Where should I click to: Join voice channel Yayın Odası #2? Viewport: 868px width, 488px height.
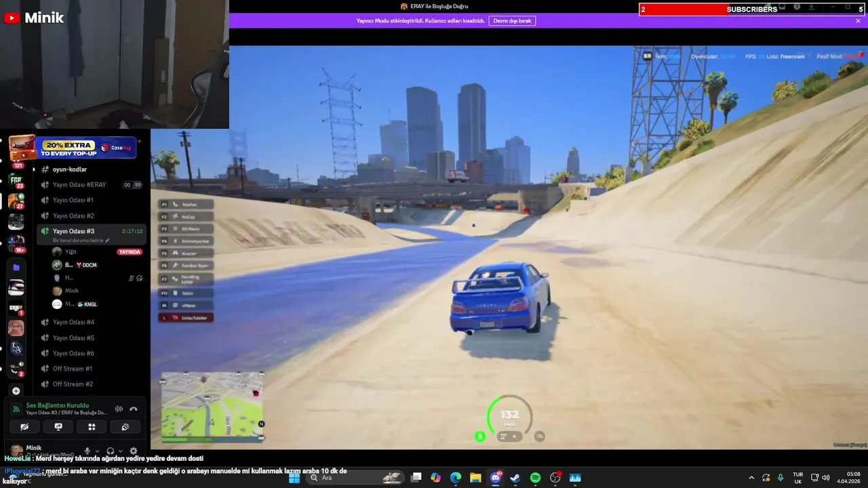click(x=91, y=216)
